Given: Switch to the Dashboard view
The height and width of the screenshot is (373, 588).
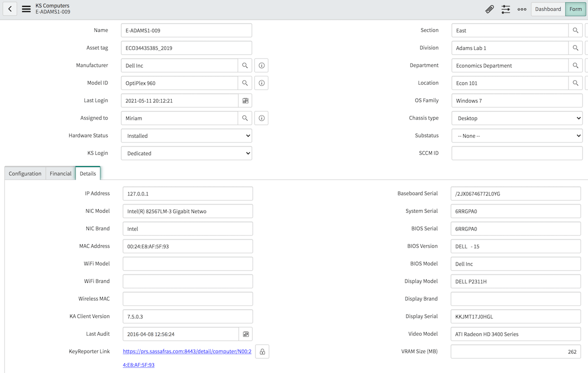Looking at the screenshot, I should [548, 9].
